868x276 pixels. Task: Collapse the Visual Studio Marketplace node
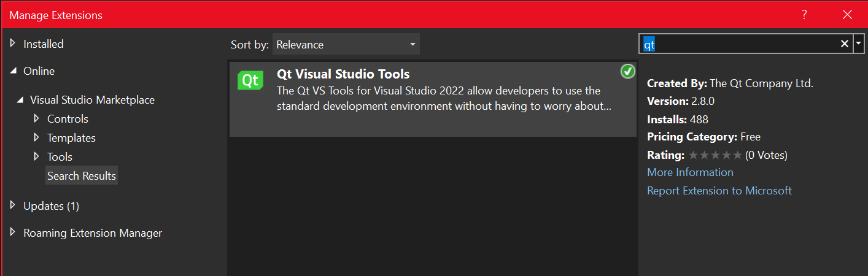(x=20, y=99)
